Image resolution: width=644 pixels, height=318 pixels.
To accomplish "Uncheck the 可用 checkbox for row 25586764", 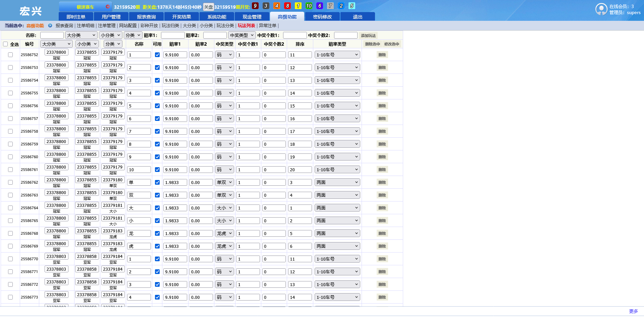I will (157, 208).
